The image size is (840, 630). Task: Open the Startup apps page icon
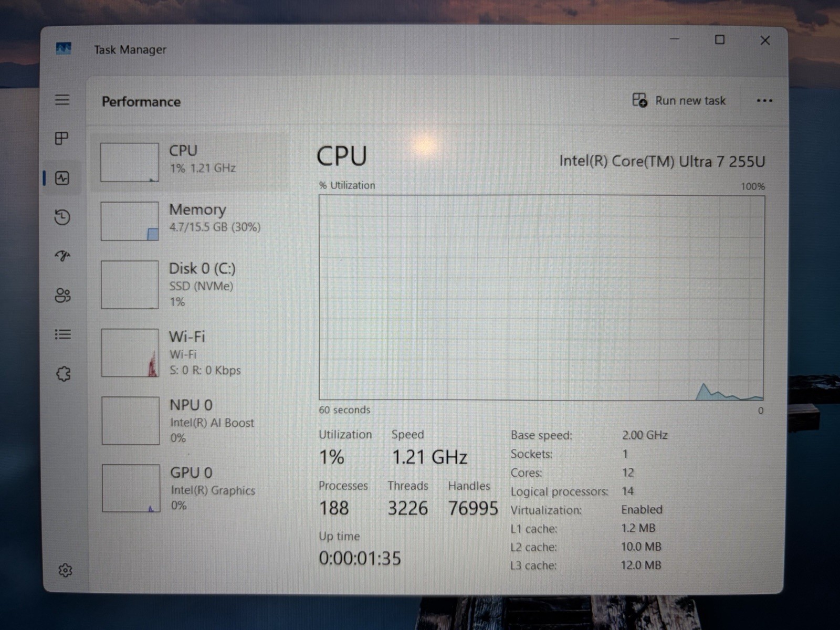(62, 256)
